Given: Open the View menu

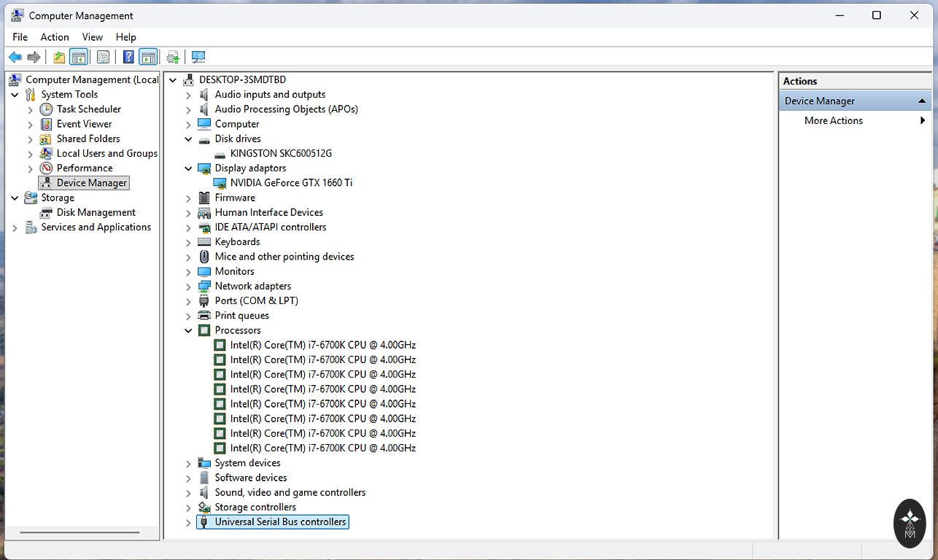Looking at the screenshot, I should click(92, 37).
